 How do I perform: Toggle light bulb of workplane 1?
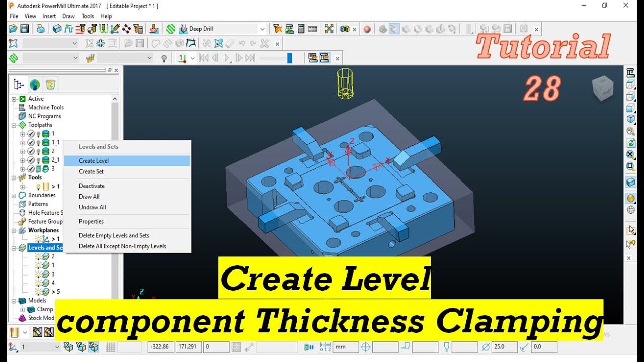[38, 239]
